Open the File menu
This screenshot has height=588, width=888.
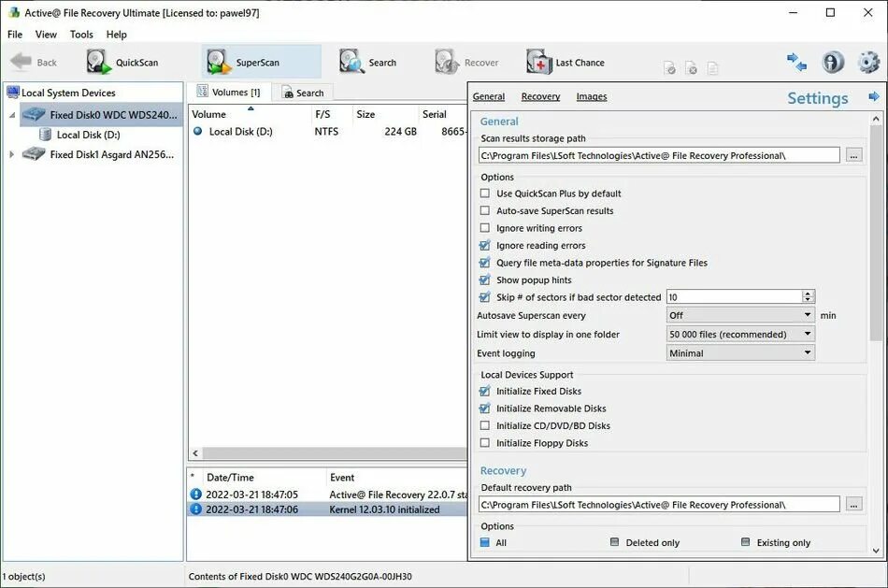click(x=15, y=35)
